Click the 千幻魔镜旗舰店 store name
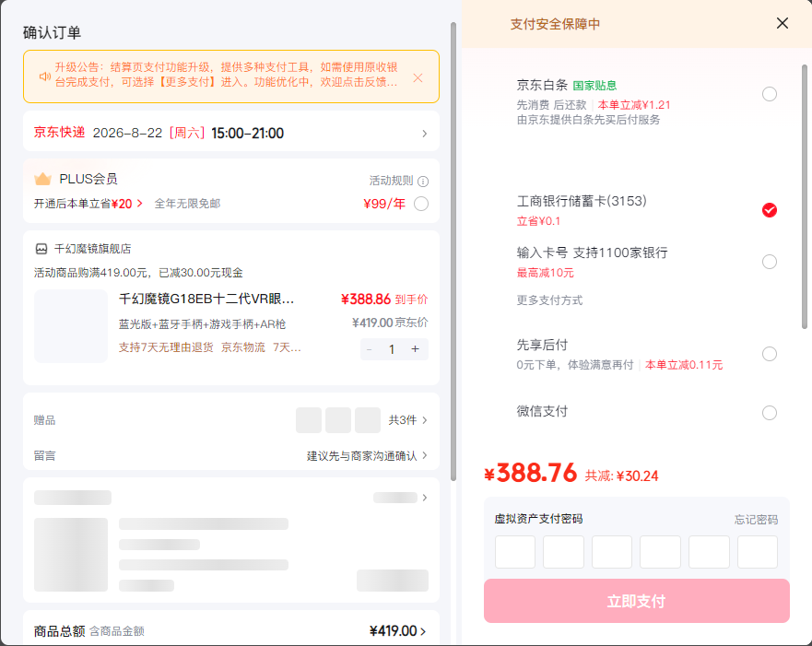 coord(93,249)
